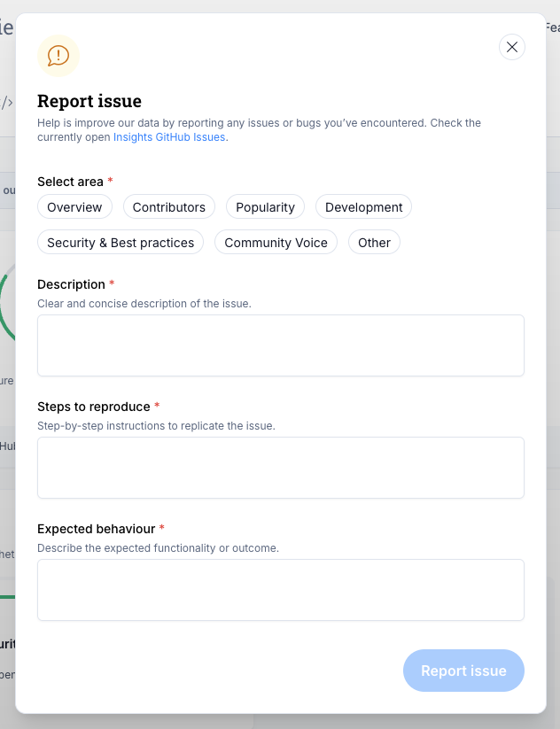Click 'Describe the expected functionality or outcome.' hint
The width and height of the screenshot is (560, 729).
coord(158,548)
